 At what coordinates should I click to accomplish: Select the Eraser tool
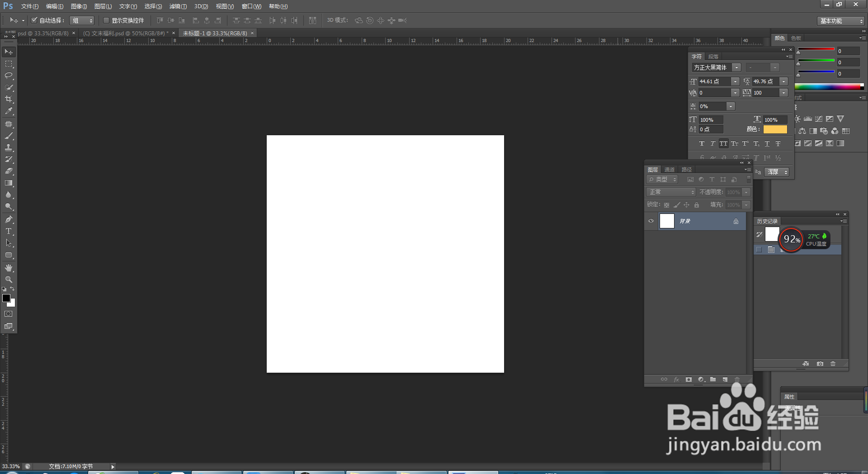(x=9, y=171)
